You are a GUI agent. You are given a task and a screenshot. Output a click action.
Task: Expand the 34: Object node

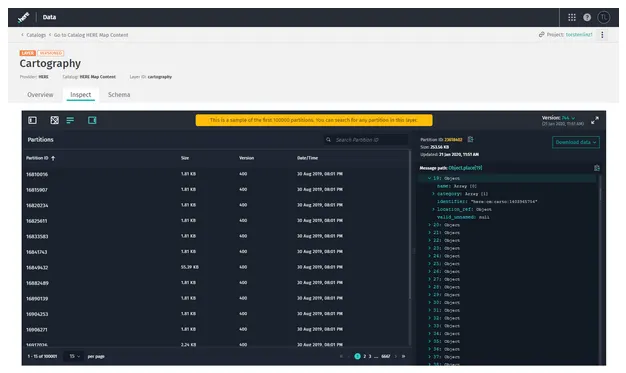click(x=429, y=334)
